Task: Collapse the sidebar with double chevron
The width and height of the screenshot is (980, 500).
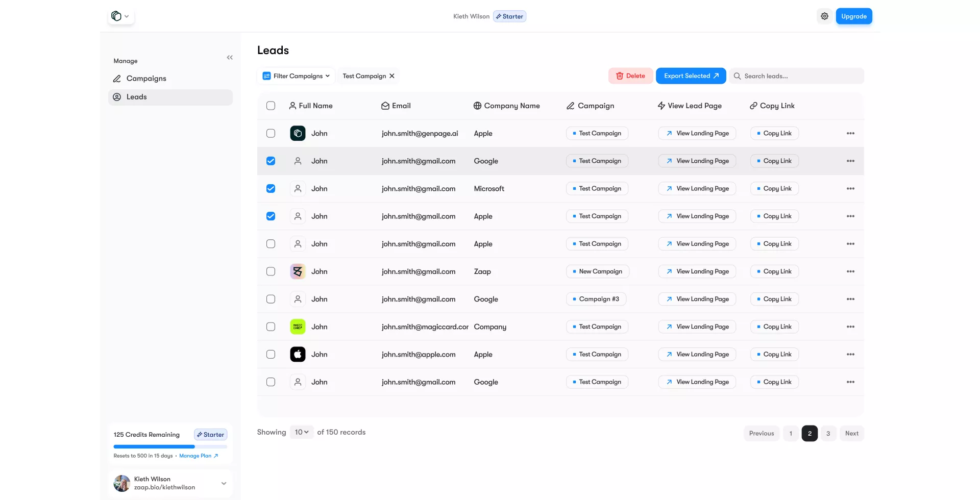Action: (x=230, y=58)
